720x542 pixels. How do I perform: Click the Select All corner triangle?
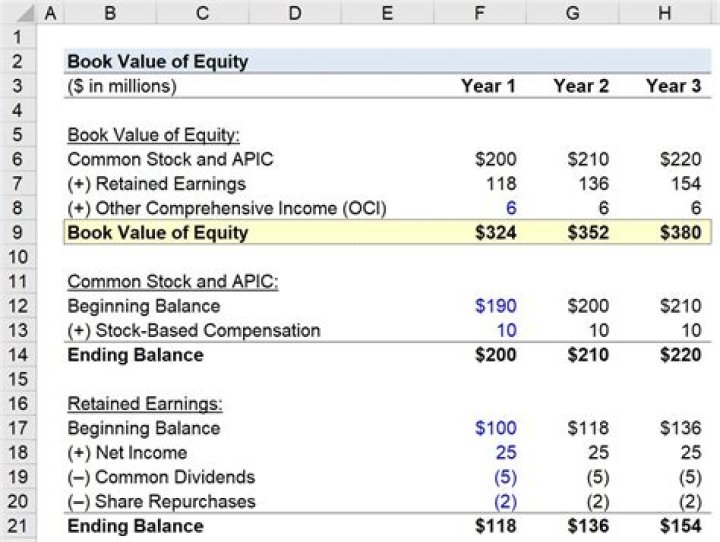[x=18, y=13]
